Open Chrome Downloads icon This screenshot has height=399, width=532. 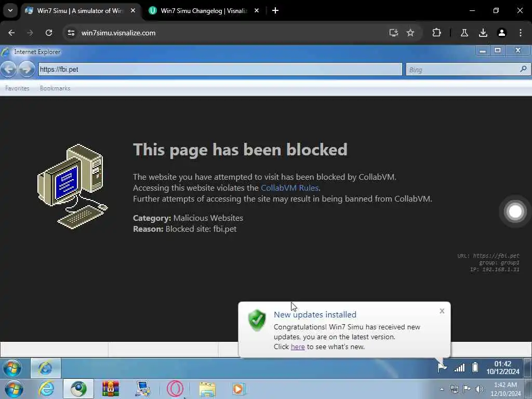(x=483, y=33)
